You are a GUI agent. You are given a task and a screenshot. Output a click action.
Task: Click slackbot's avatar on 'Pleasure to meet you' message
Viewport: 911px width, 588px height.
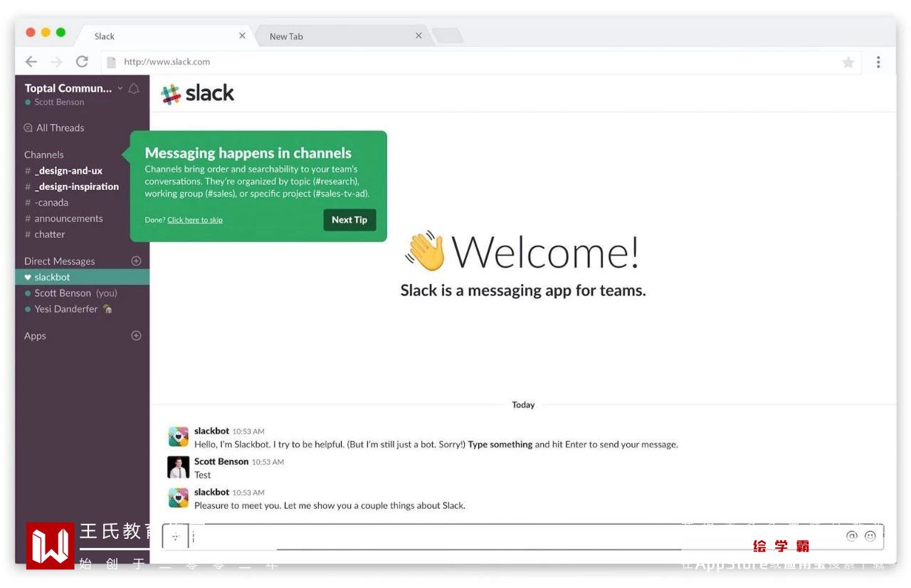point(179,498)
